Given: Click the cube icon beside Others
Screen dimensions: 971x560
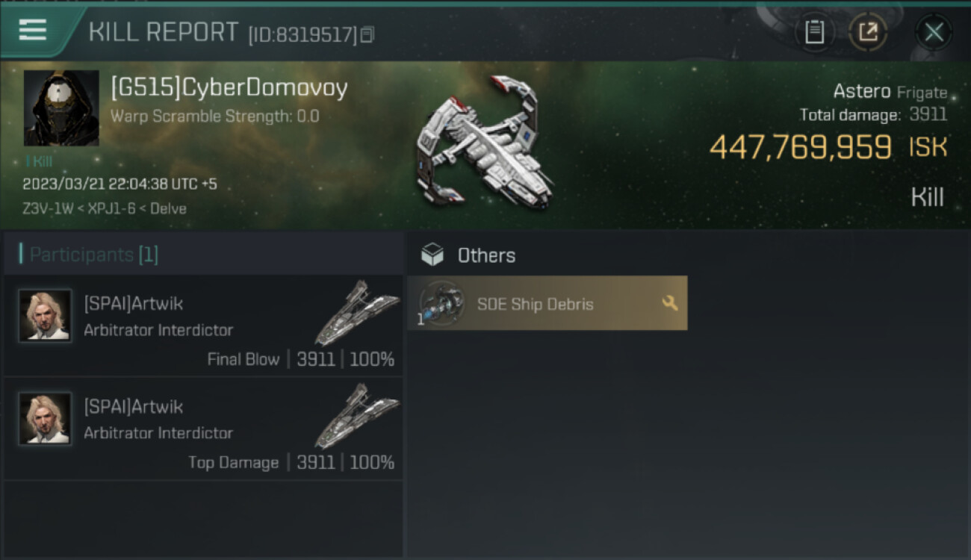Looking at the screenshot, I should [x=432, y=255].
